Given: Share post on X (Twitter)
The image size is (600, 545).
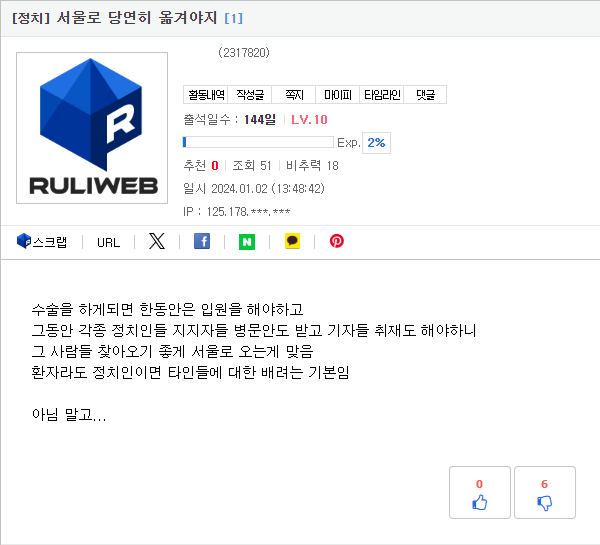Looking at the screenshot, I should tap(157, 241).
